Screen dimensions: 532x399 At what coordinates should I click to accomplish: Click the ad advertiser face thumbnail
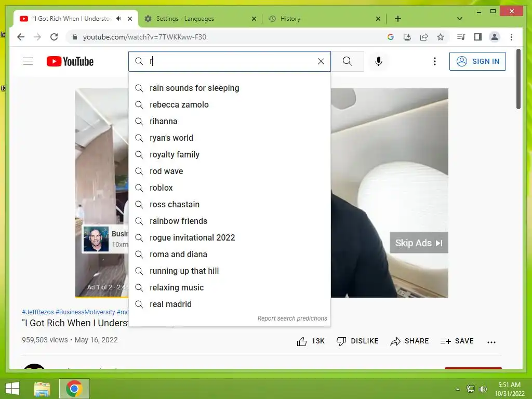point(96,239)
